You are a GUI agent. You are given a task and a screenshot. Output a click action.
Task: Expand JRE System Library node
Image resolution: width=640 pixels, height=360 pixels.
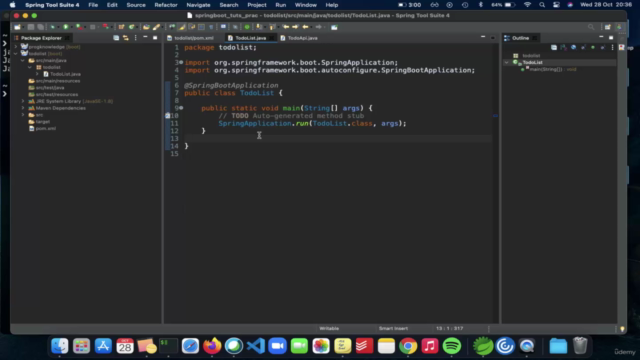click(x=23, y=101)
